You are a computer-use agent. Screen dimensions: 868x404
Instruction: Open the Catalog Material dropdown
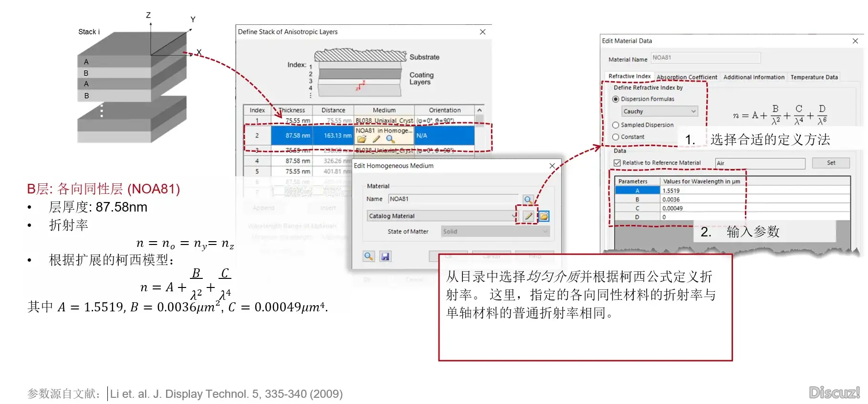click(442, 216)
